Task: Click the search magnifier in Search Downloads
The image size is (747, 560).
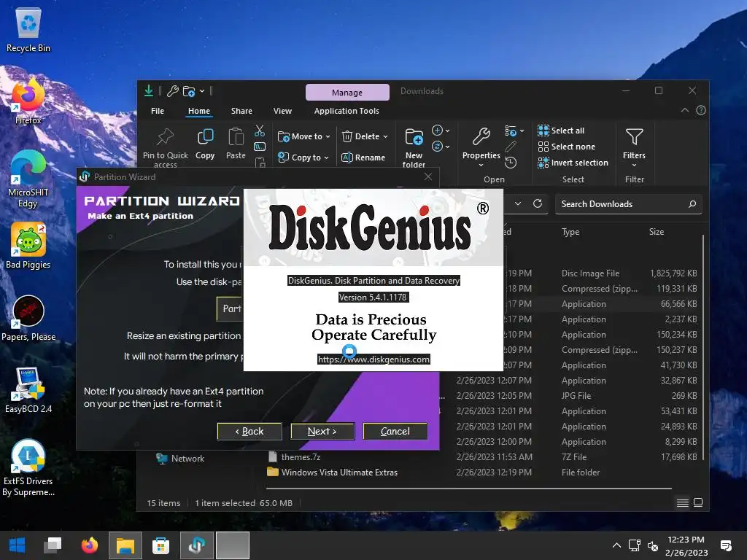Action: click(x=692, y=204)
